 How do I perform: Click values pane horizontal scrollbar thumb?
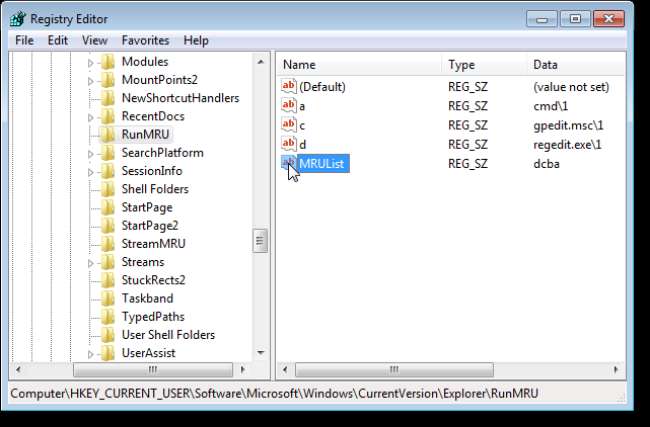point(394,369)
